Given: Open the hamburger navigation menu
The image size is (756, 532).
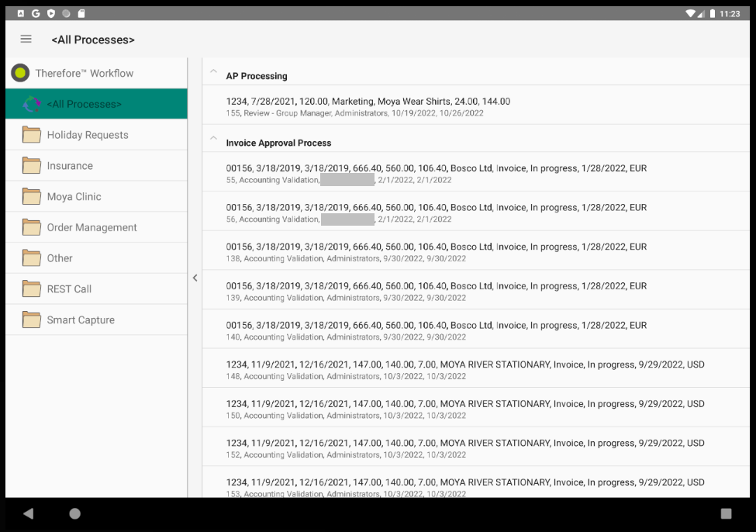Looking at the screenshot, I should [x=26, y=39].
